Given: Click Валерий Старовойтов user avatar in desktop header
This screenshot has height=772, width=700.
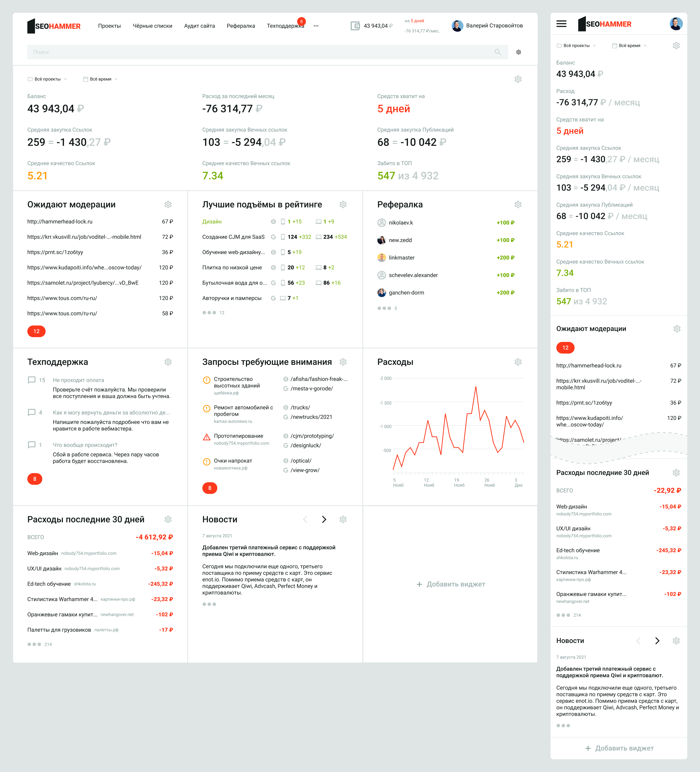Looking at the screenshot, I should [457, 26].
